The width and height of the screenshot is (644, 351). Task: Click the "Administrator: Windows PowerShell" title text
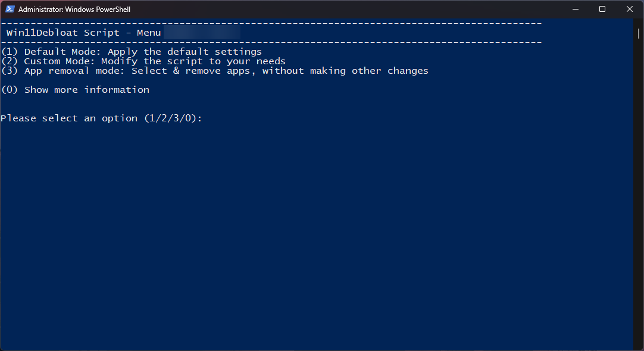pyautogui.click(x=74, y=10)
